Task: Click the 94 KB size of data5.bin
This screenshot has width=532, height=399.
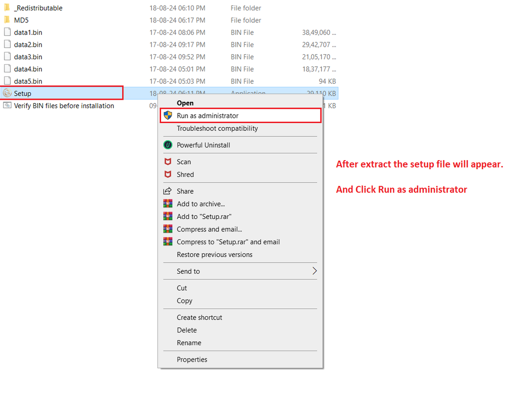Action: tap(327, 81)
